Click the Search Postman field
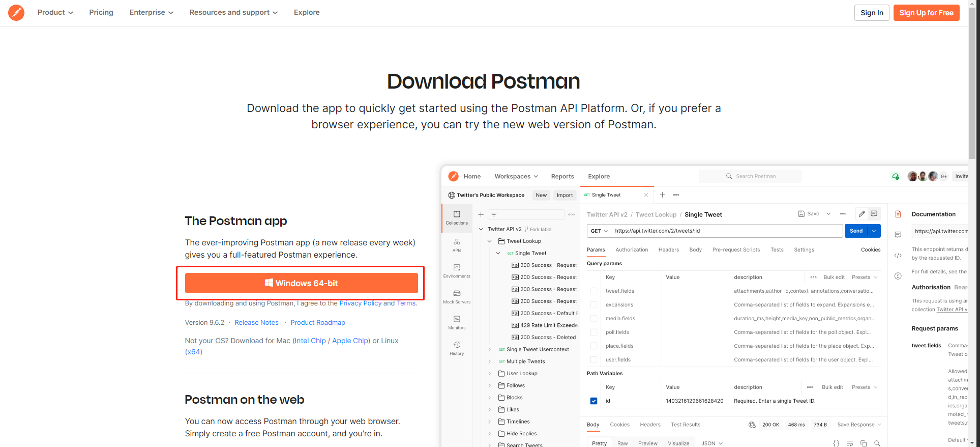980x447 pixels. pos(750,176)
